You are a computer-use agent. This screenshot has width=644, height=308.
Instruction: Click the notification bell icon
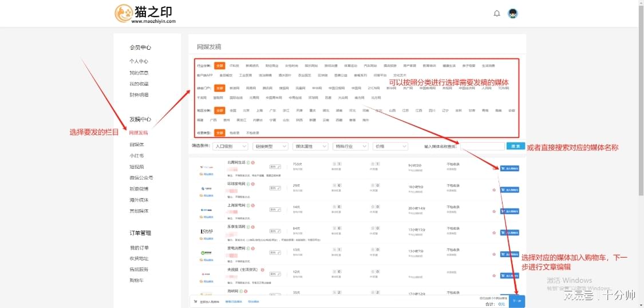click(496, 13)
